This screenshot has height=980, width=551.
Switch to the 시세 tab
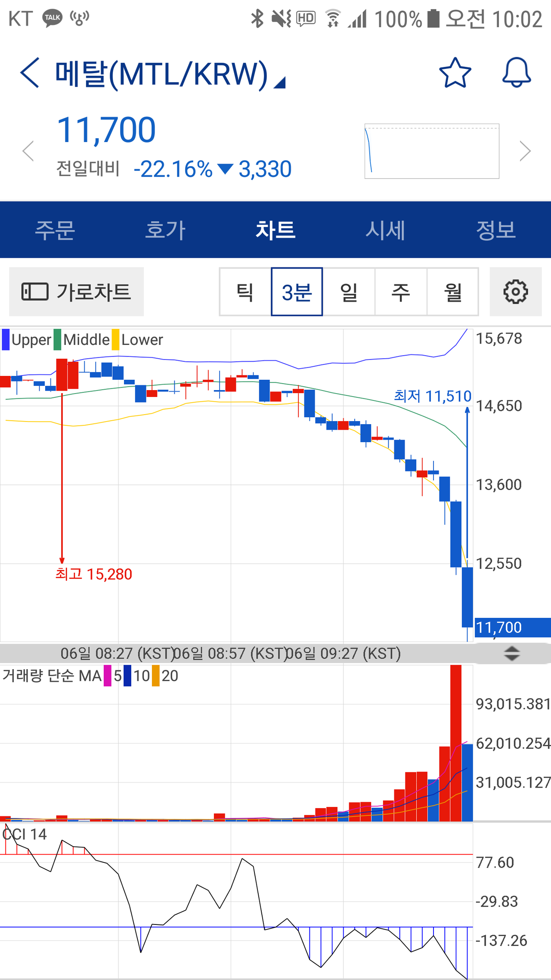tap(386, 230)
